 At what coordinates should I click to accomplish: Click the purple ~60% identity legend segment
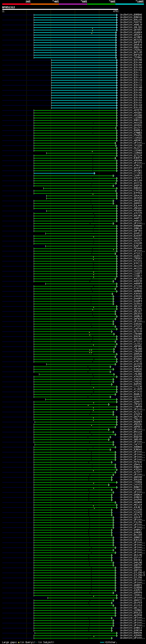[x=73, y=4]
